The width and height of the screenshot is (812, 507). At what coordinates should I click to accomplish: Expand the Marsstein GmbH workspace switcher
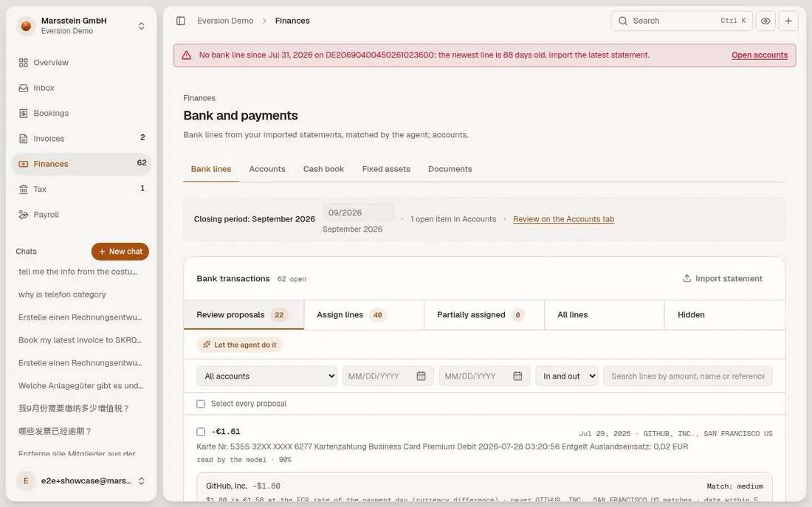coord(141,26)
